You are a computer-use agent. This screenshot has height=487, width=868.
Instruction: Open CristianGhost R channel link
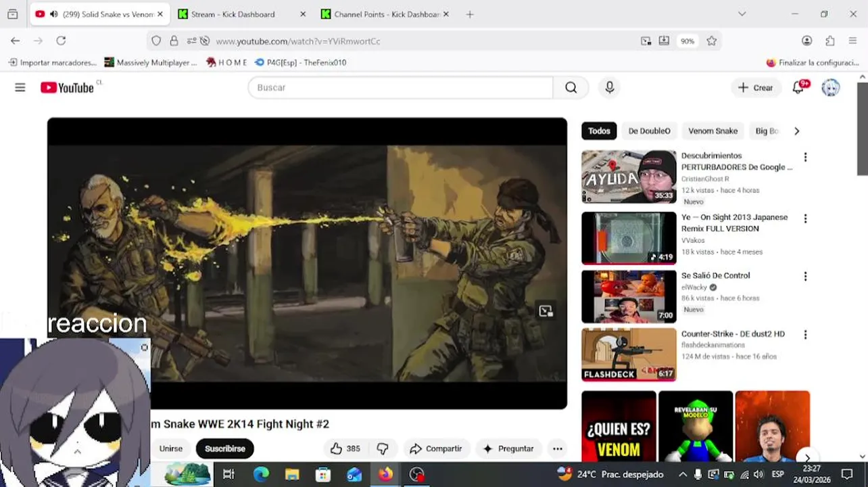(x=705, y=179)
